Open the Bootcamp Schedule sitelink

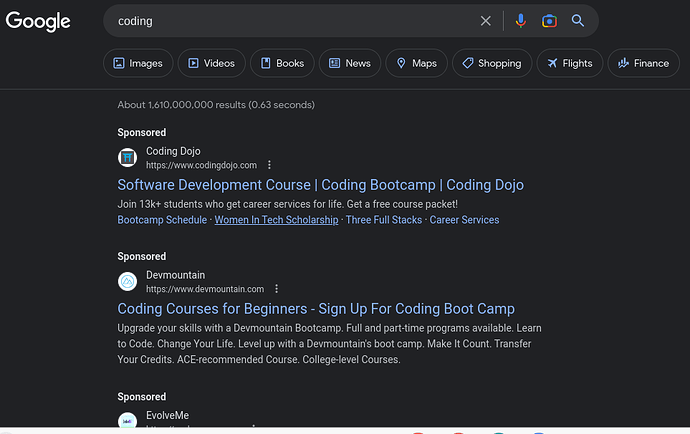click(162, 220)
